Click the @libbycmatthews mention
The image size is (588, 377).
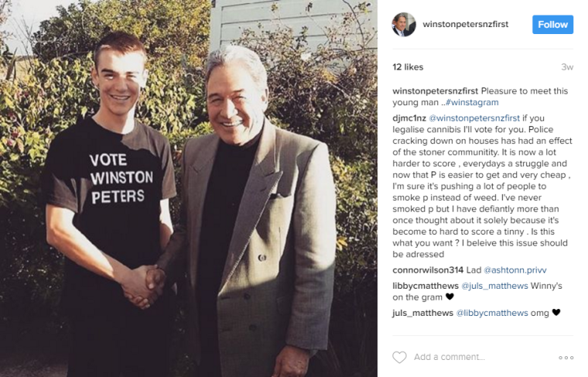[x=491, y=313]
